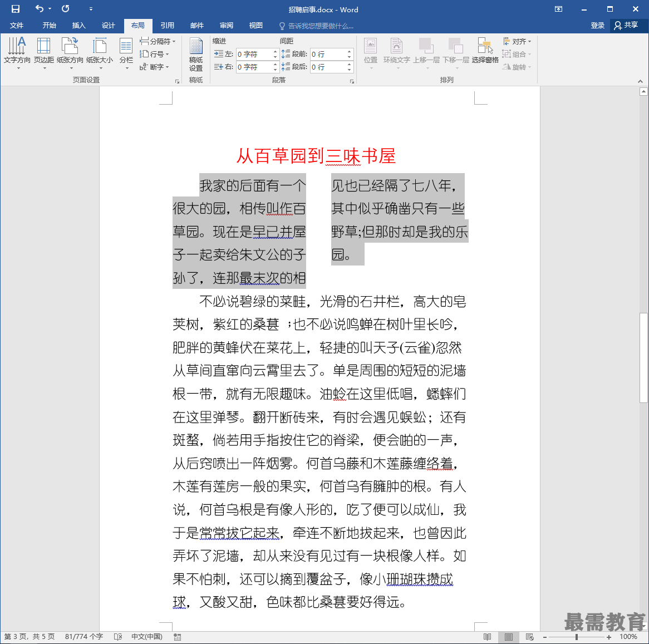Click the macro recording icon in status bar
Image resolution: width=649 pixels, height=644 pixels.
[x=177, y=637]
